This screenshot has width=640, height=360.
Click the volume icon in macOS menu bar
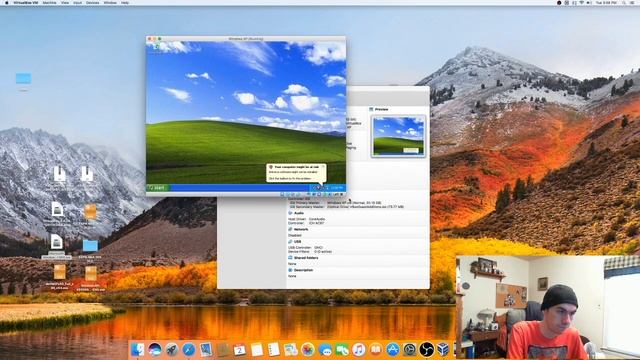[589, 2]
